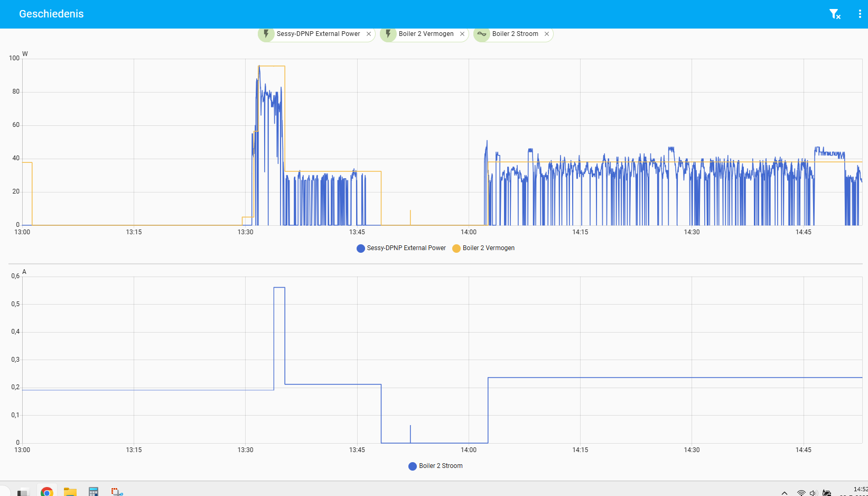The height and width of the screenshot is (496, 868).
Task: Click the 0,55 A peak in the Stroom chart
Action: (x=279, y=288)
